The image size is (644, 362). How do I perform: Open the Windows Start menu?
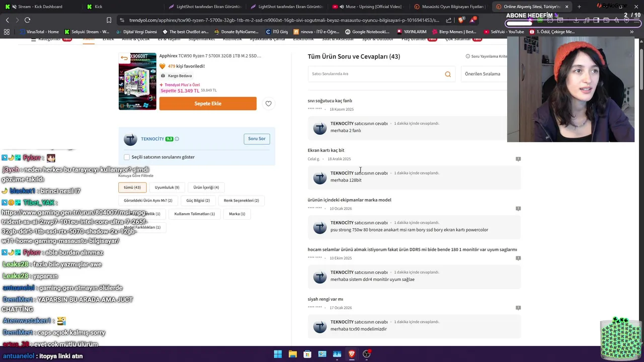tap(278, 354)
